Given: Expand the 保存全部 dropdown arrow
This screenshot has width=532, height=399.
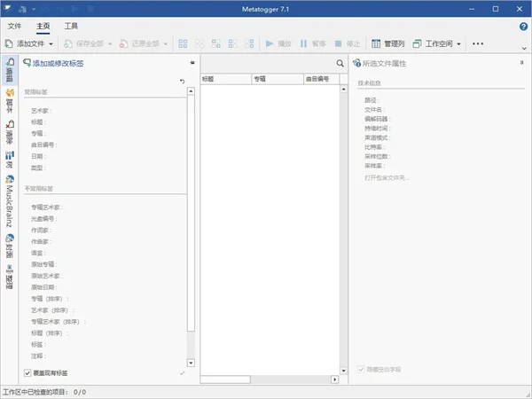Looking at the screenshot, I should click(x=110, y=43).
